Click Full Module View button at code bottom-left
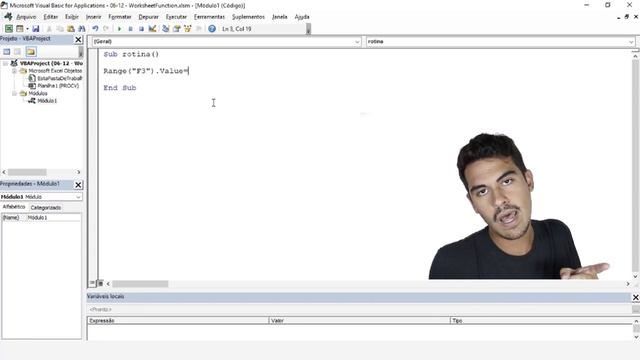Screen dimensions: 640x360 (x=100, y=283)
